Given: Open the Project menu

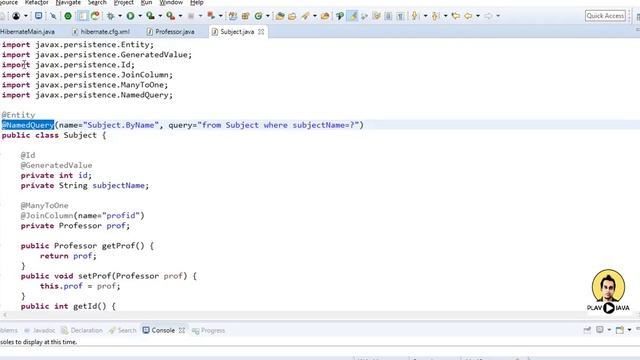Looking at the screenshot, I should tap(124, 2).
